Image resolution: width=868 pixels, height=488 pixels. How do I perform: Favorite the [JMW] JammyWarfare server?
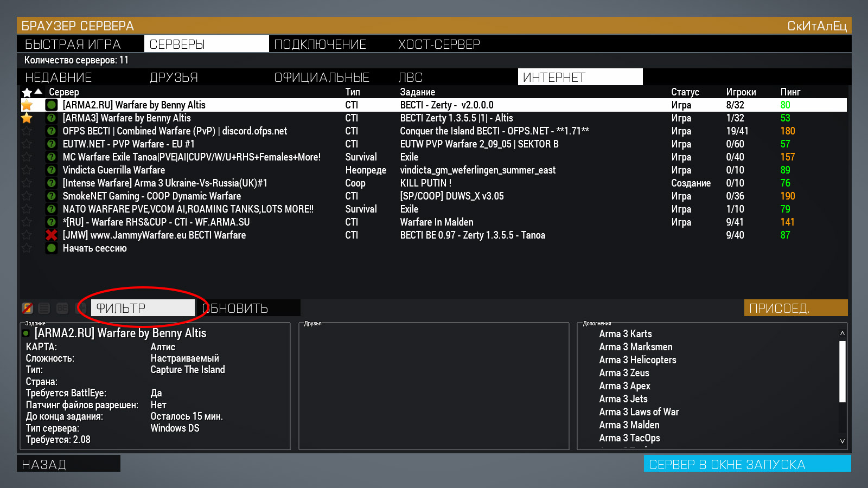tap(27, 235)
